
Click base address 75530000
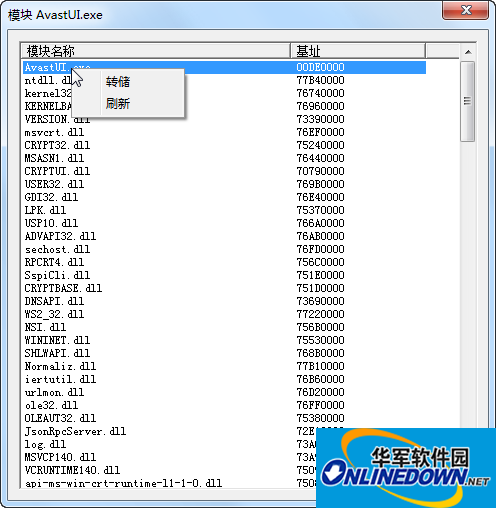(x=320, y=340)
